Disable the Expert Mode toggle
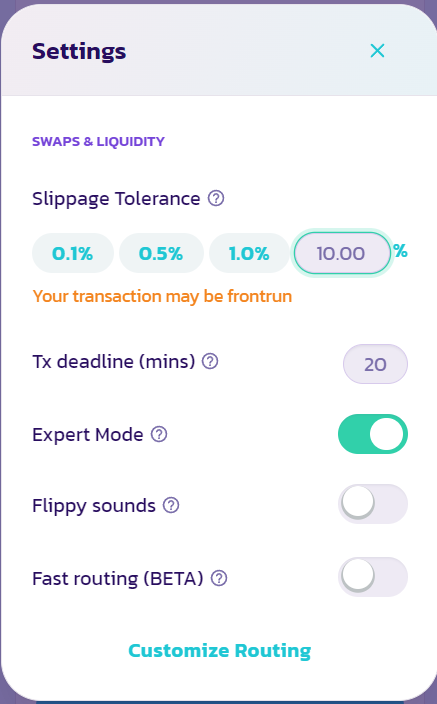This screenshot has height=704, width=437. coord(373,434)
